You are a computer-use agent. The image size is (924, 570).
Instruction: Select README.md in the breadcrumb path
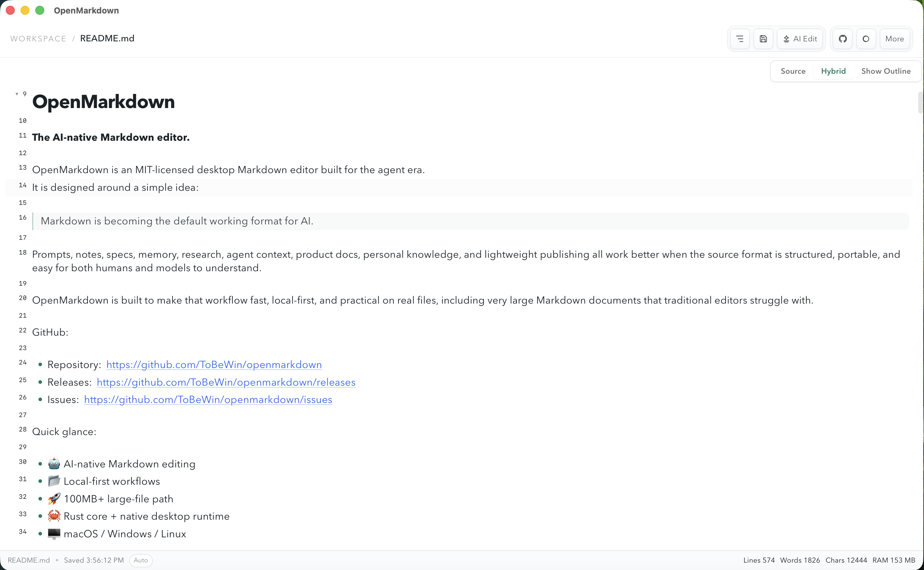[x=107, y=38]
